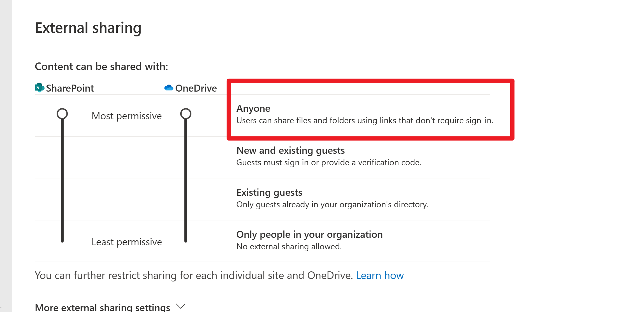Choose Only people in your organization
Viewport: 644px width, 312px height.
(x=309, y=234)
